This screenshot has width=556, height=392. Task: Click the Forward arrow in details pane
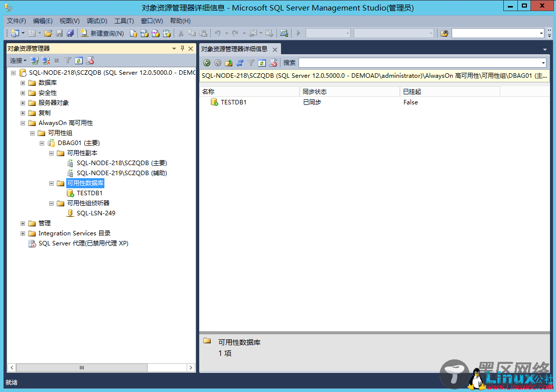pos(218,63)
